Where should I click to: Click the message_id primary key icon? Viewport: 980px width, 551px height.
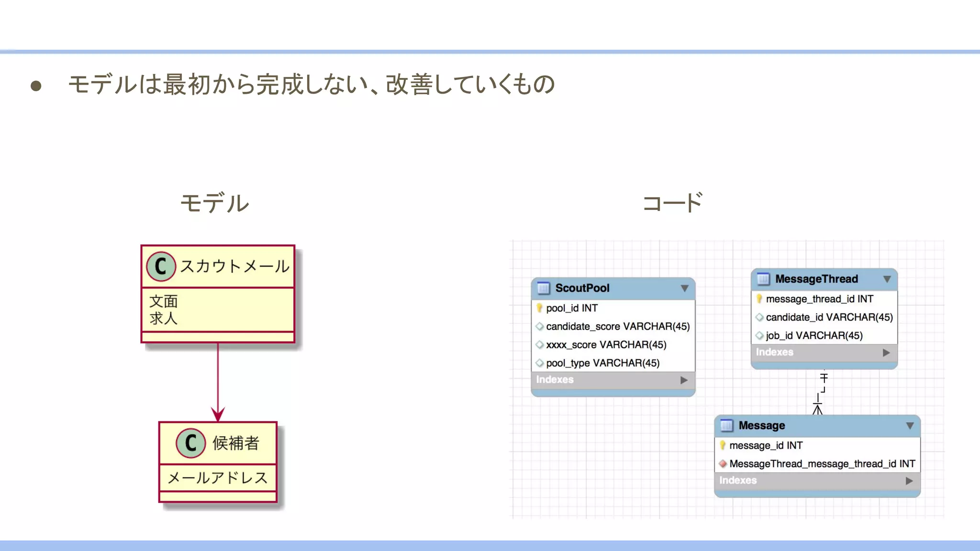point(723,445)
